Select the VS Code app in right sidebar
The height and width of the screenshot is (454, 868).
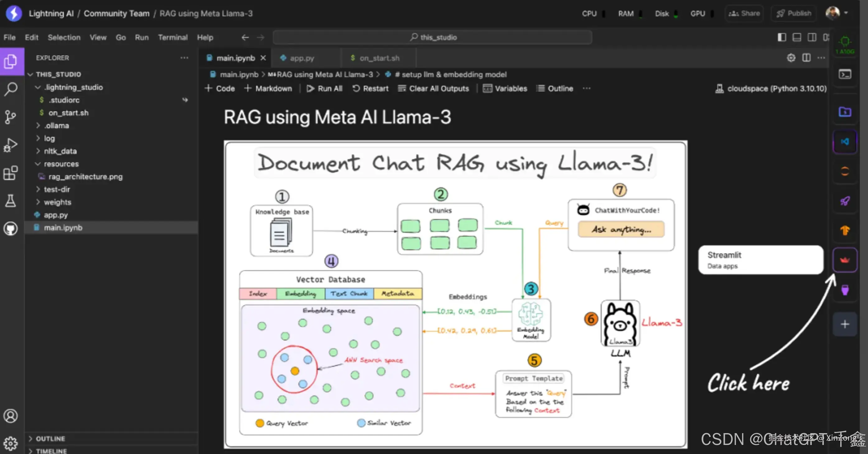[x=845, y=142]
